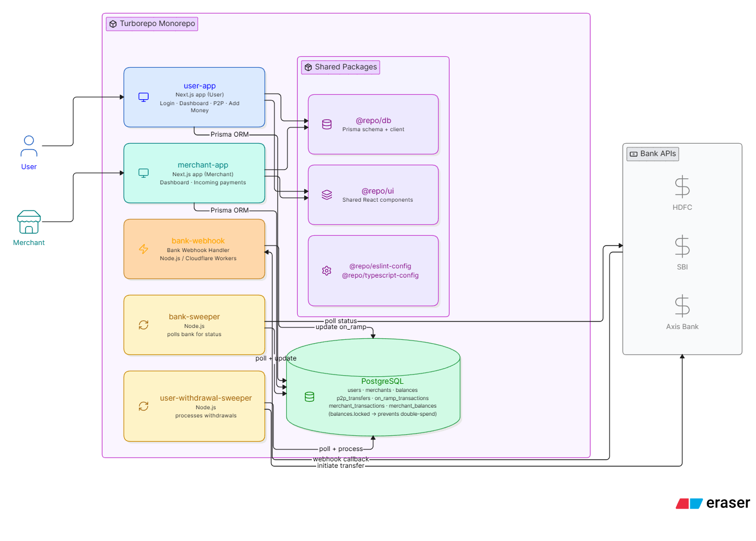The image size is (756, 541).
Task: Click the refresh icon in user-withdrawal-sweeper node
Action: pyautogui.click(x=144, y=406)
